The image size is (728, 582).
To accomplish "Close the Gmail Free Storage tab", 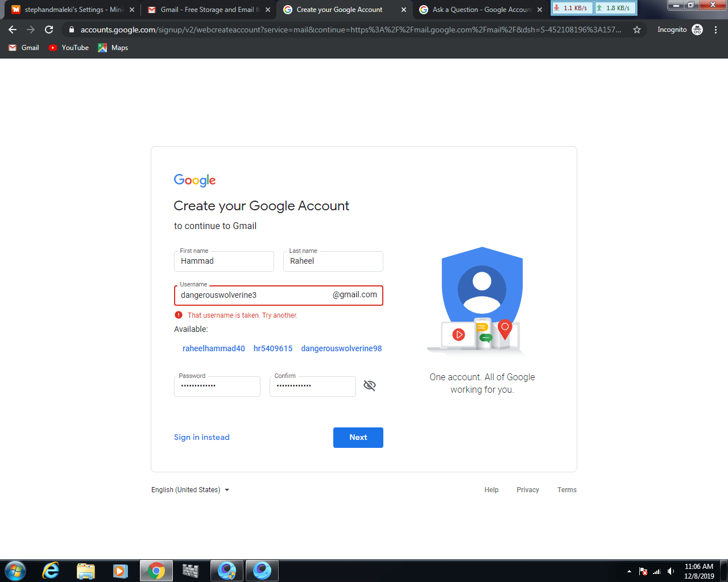I will [x=268, y=10].
